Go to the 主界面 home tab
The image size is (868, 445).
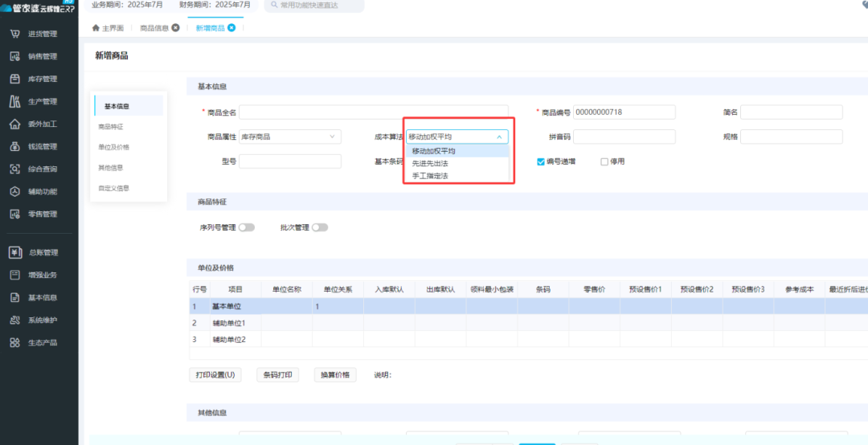tap(108, 28)
